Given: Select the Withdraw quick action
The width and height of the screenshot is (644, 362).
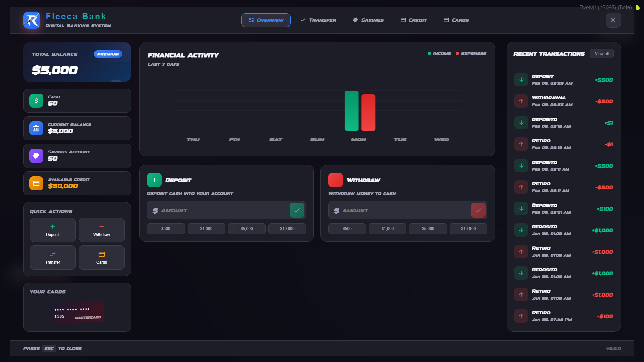Looking at the screenshot, I should click(102, 230).
